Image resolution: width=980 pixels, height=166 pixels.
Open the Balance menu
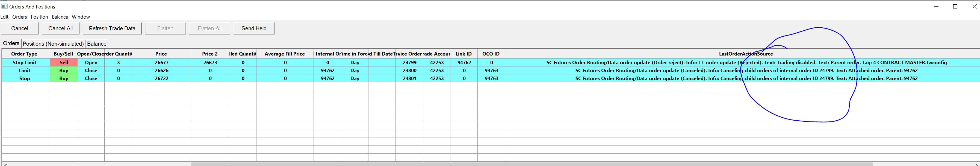60,17
